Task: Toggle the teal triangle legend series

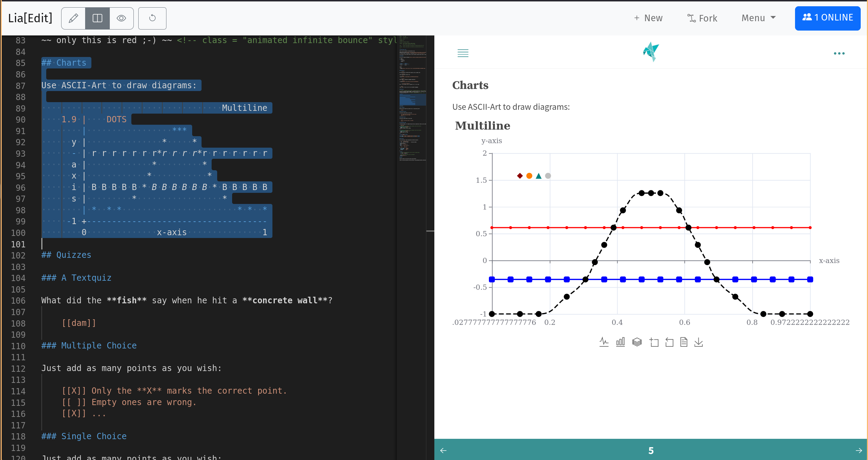Action: click(x=539, y=176)
